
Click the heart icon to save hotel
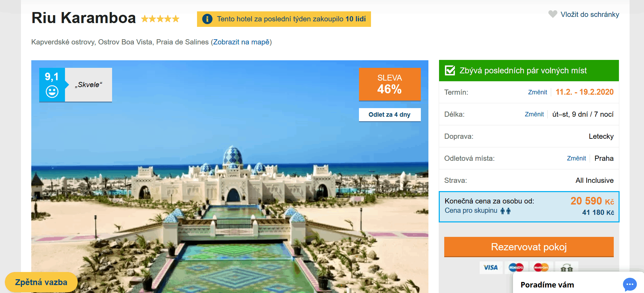pos(553,14)
